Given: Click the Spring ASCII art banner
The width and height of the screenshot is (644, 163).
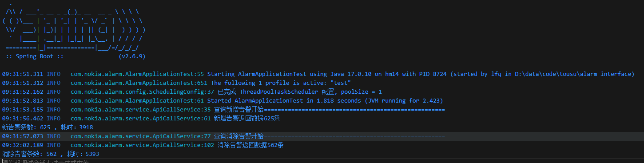Looking at the screenshot, I should [x=74, y=26].
